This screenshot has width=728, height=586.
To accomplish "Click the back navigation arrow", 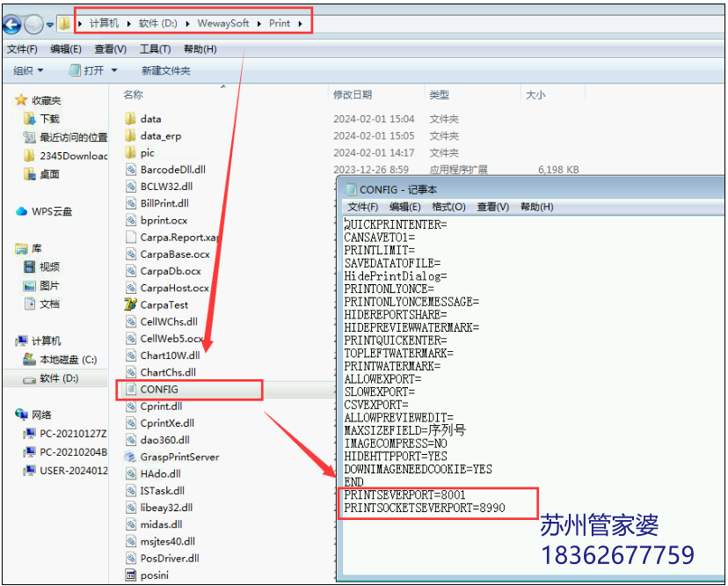I will click(11, 24).
